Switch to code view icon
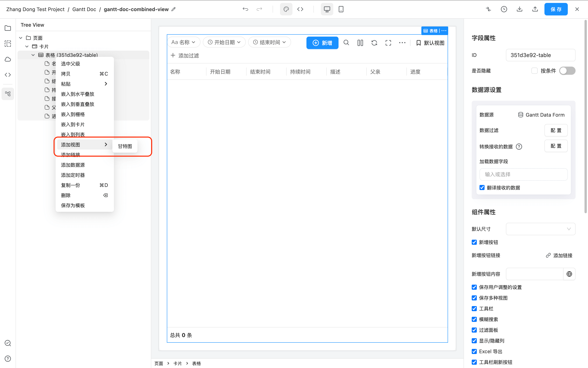This screenshot has height=368, width=588. click(300, 9)
